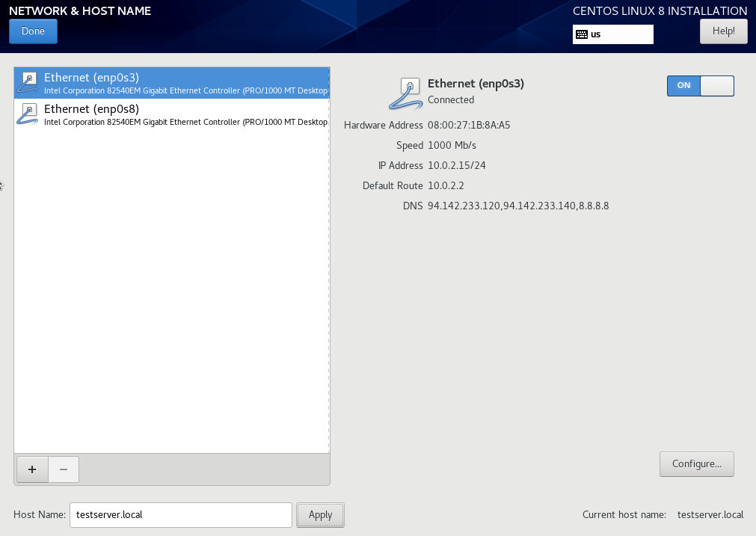Click the off side of the connection switch
Viewport: 756px width, 536px height.
[717, 86]
